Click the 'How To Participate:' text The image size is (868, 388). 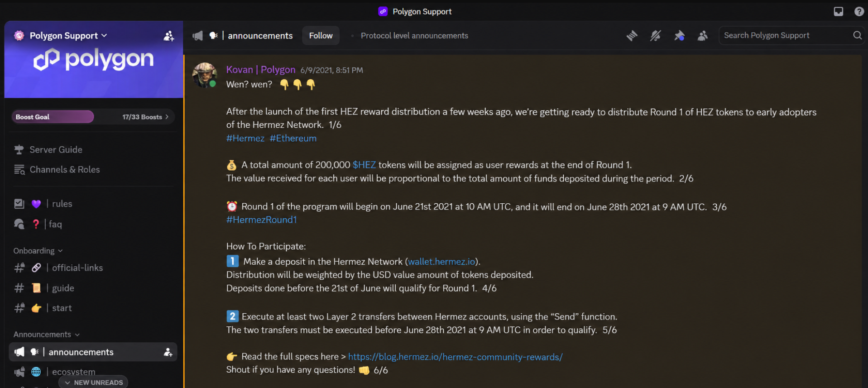[x=266, y=246]
